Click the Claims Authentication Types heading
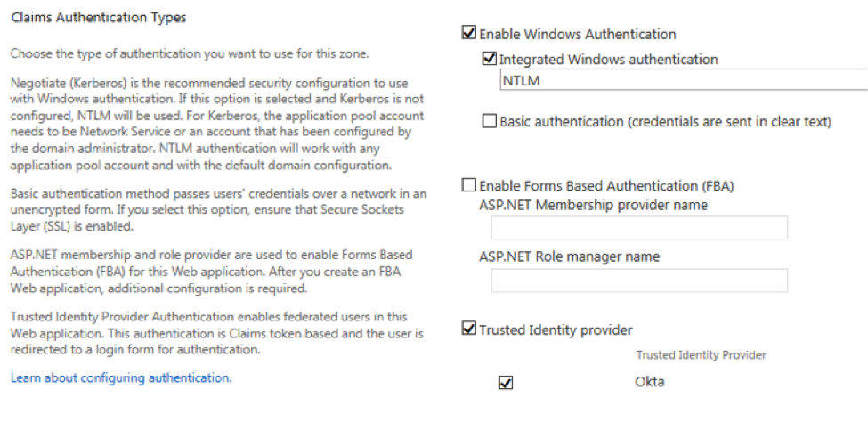This screenshot has height=430, width=868. (x=99, y=17)
